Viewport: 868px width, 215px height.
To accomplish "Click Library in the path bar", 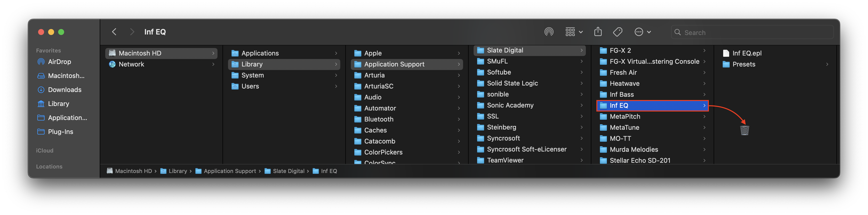I will 174,171.
